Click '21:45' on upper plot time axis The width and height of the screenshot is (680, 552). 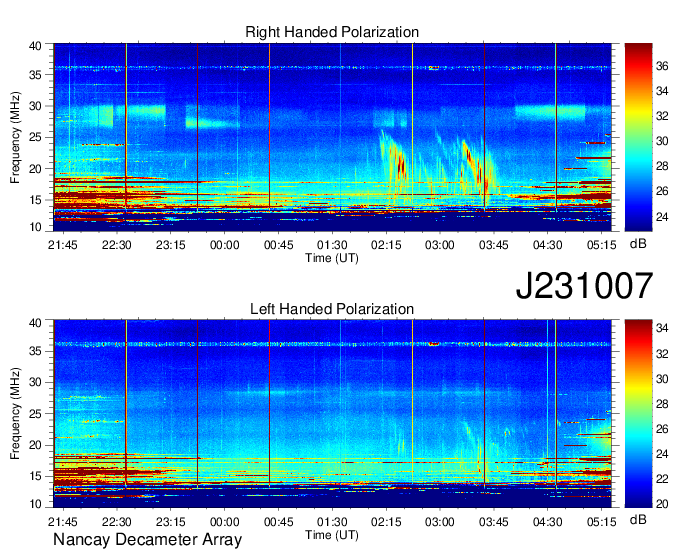point(63,245)
